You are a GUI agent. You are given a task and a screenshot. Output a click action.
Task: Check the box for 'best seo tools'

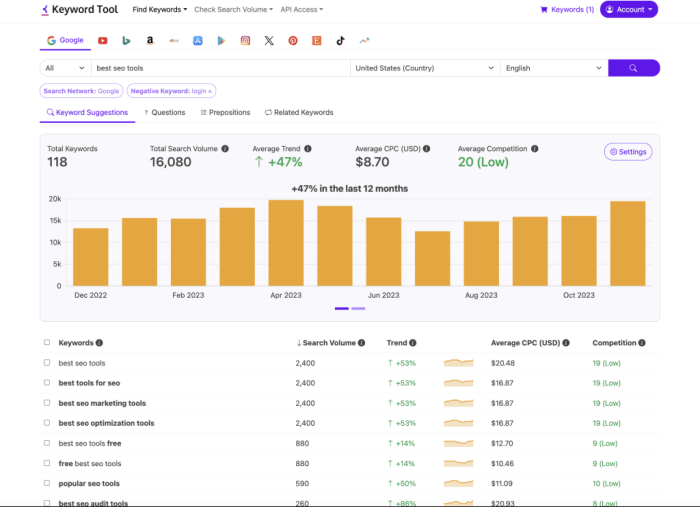(x=47, y=362)
